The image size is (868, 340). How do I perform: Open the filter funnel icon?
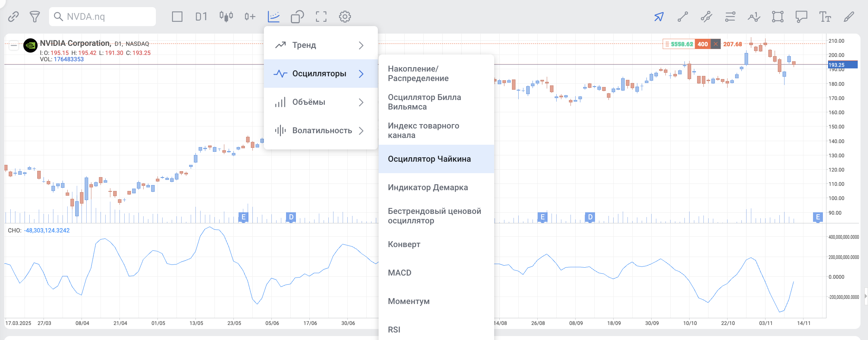coord(35,17)
